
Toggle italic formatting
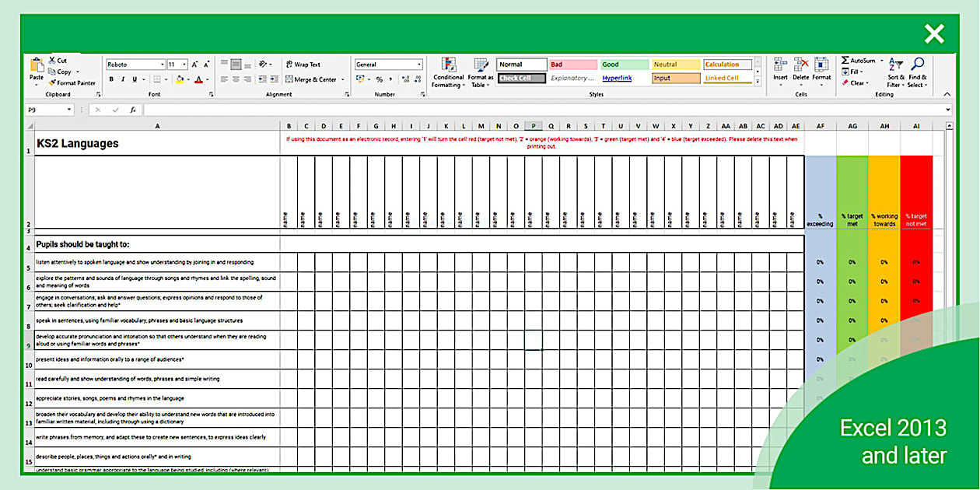(121, 79)
